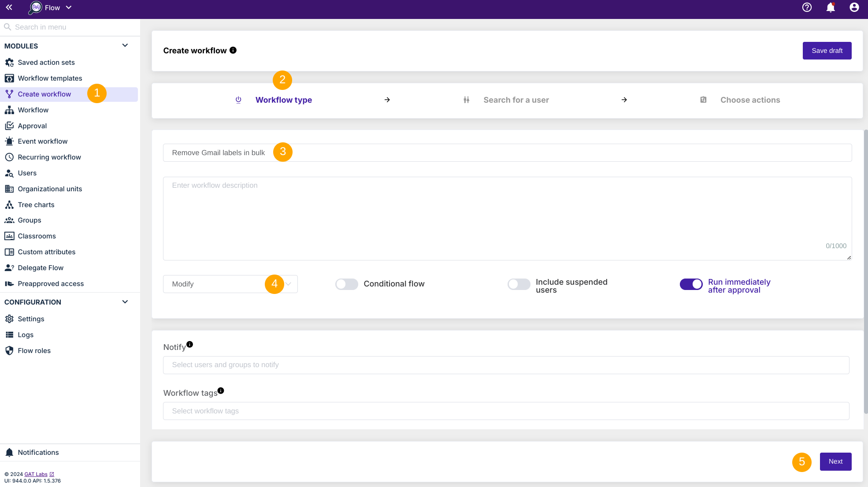Click the help question mark icon
The width and height of the screenshot is (868, 487).
click(x=807, y=8)
